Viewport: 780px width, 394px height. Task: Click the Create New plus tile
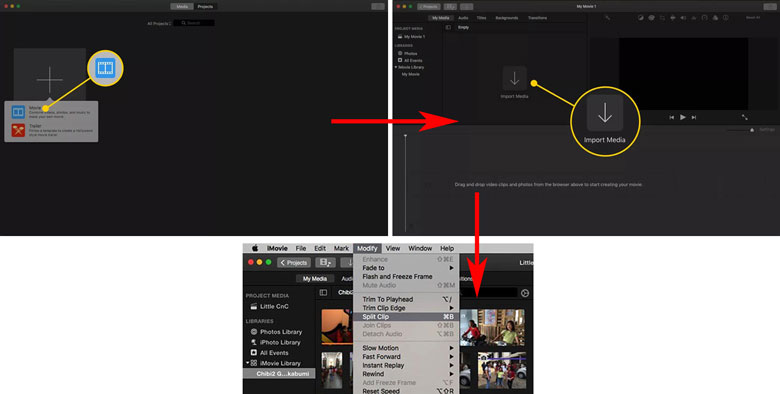[x=49, y=79]
